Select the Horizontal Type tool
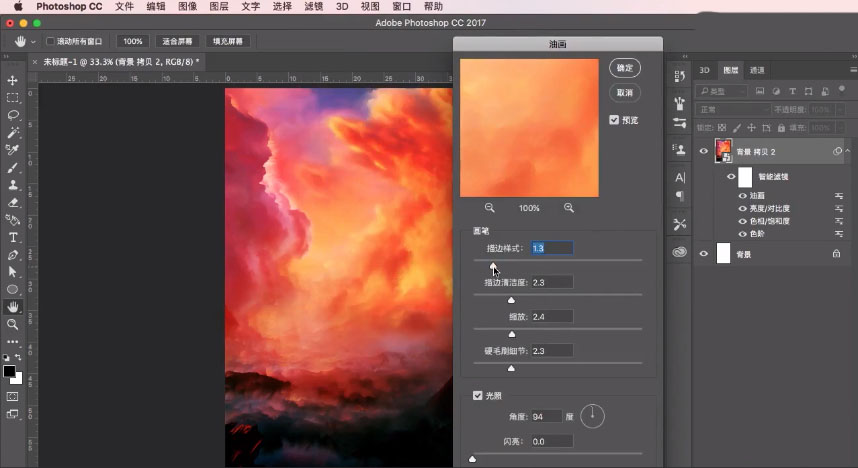Screen dimensions: 858x468 (x=13, y=238)
